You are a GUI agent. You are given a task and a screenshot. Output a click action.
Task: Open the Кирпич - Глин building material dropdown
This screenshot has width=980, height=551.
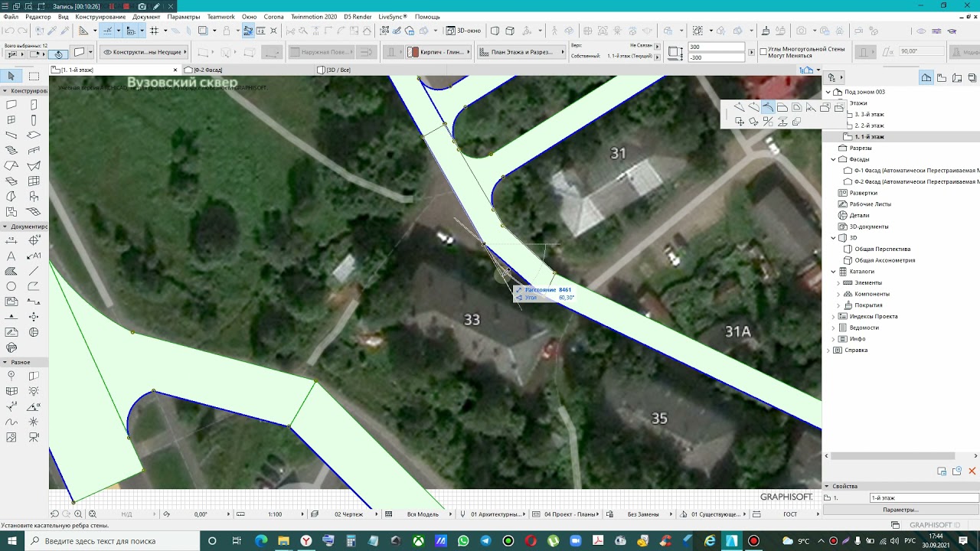pyautogui.click(x=437, y=52)
